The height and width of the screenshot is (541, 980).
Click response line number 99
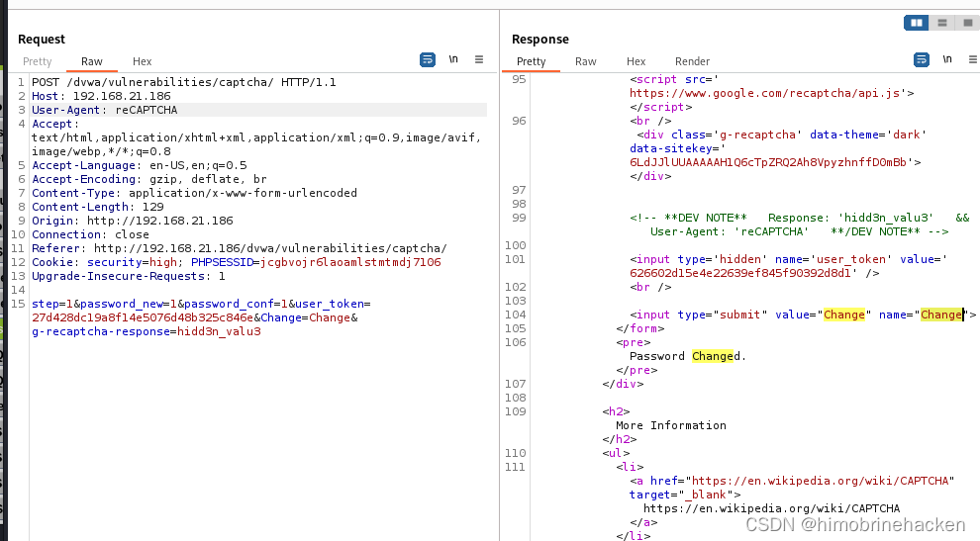[519, 218]
